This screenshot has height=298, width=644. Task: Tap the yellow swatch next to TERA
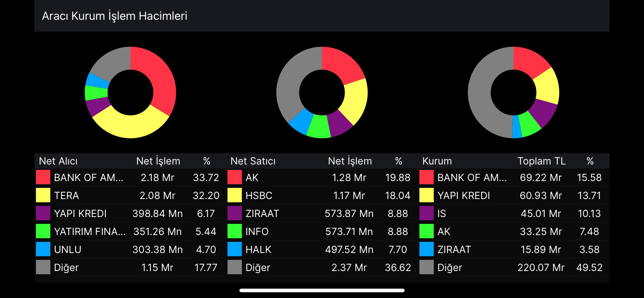click(x=43, y=195)
